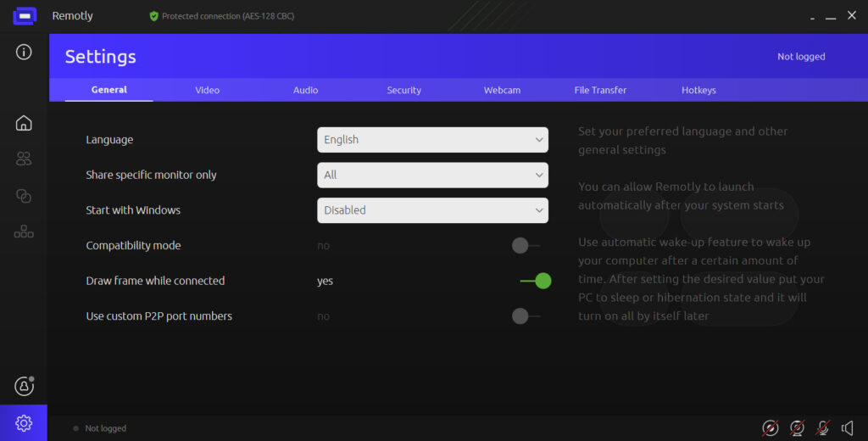Open the contacts people sidebar icon
The height and width of the screenshot is (441, 868).
click(x=24, y=159)
